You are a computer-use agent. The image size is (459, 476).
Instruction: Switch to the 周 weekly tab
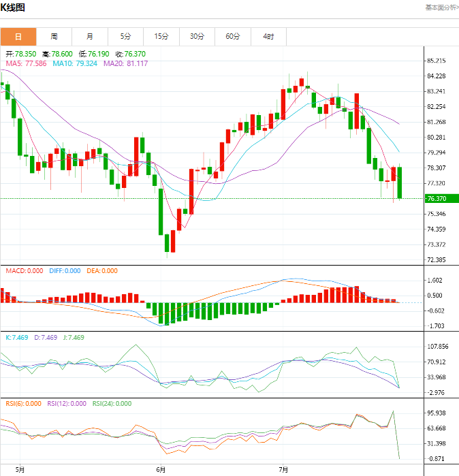54,36
